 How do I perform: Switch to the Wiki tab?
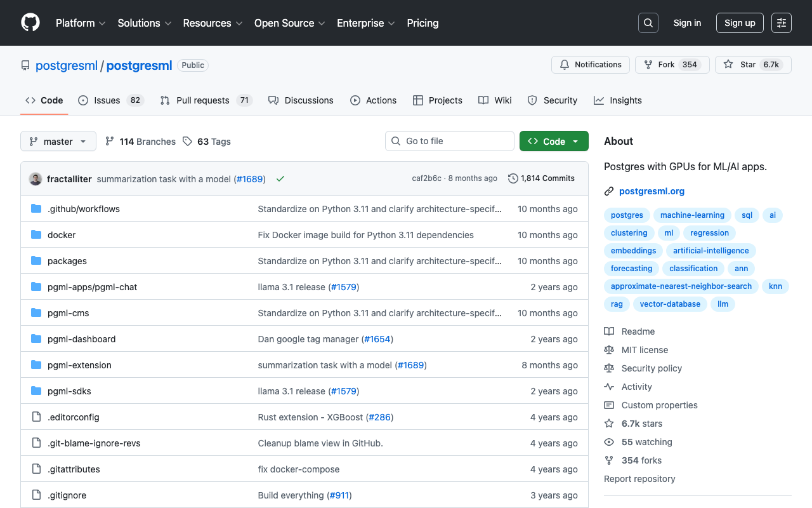495,100
